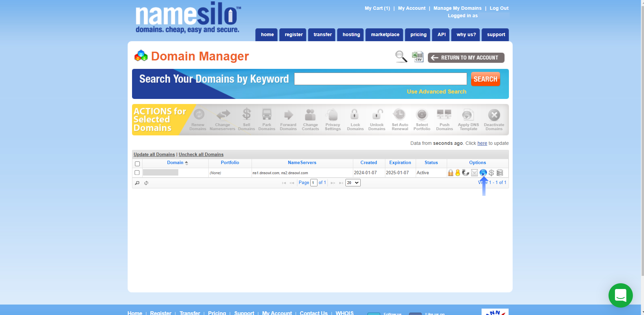Check the domain row checkbox
This screenshot has width=644, height=315.
click(137, 173)
